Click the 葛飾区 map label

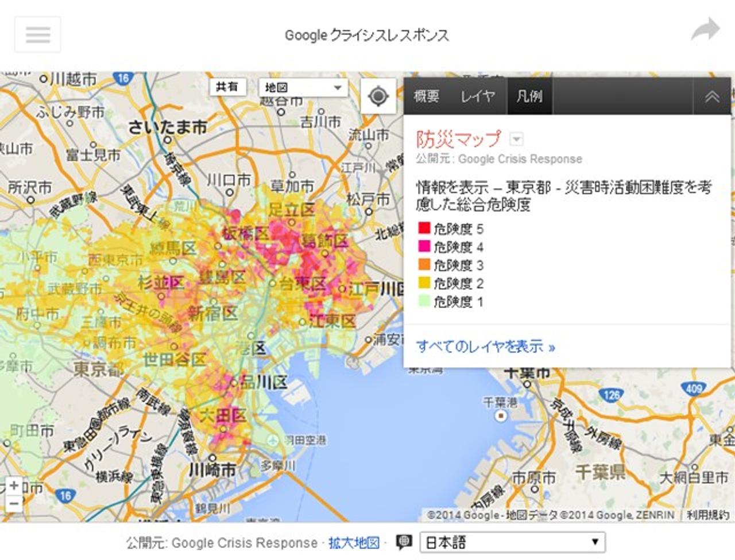pyautogui.click(x=325, y=240)
